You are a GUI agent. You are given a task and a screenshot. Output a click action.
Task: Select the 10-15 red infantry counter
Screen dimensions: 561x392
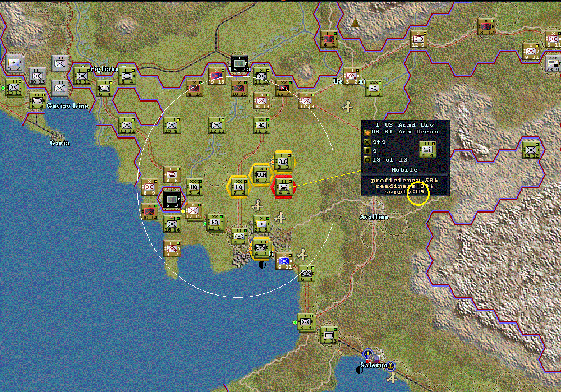(x=240, y=89)
